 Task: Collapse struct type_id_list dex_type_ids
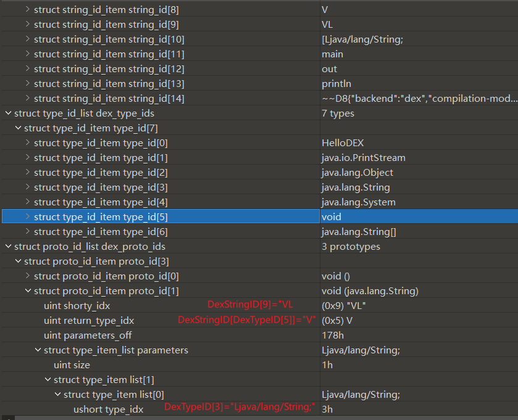pyautogui.click(x=8, y=113)
